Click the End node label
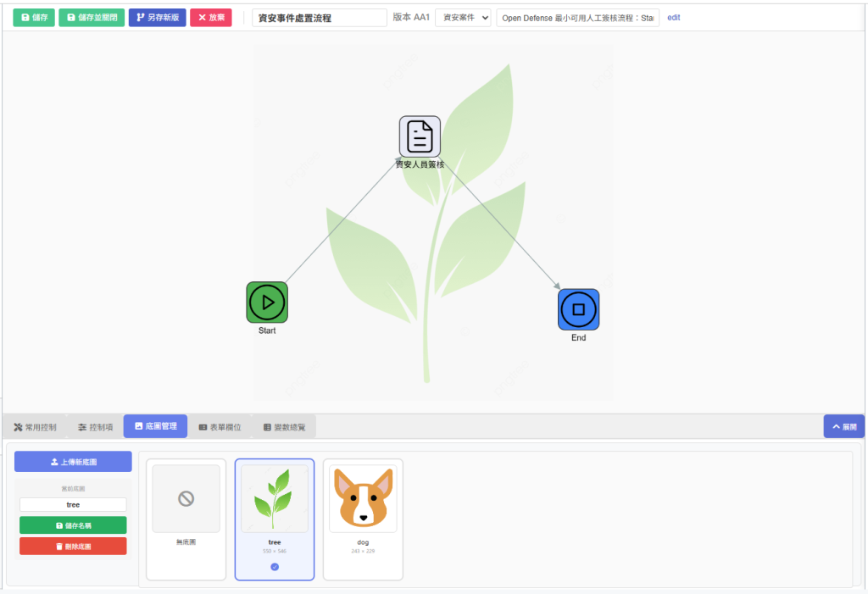Screen dimensions: 868x594 point(578,338)
